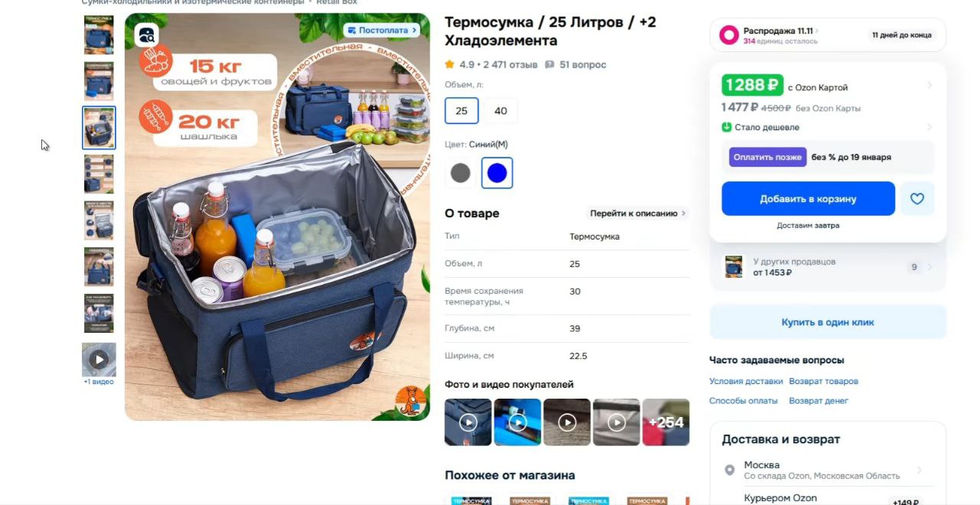
Task: Expand the other sellers offers row
Action: 828,267
